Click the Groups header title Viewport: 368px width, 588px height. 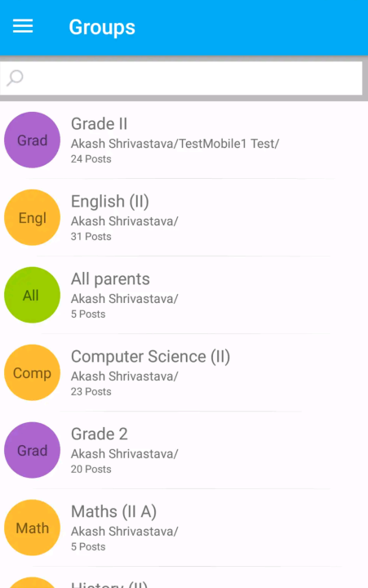[x=102, y=28]
